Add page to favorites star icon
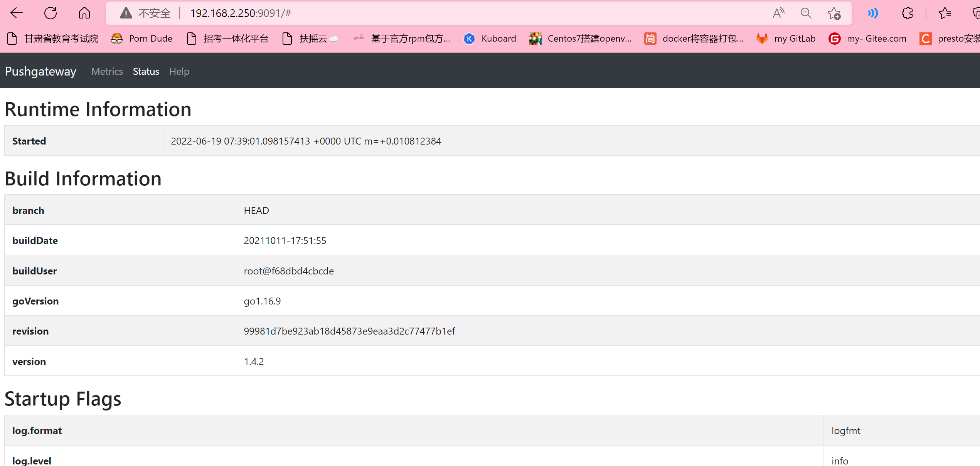 834,13
